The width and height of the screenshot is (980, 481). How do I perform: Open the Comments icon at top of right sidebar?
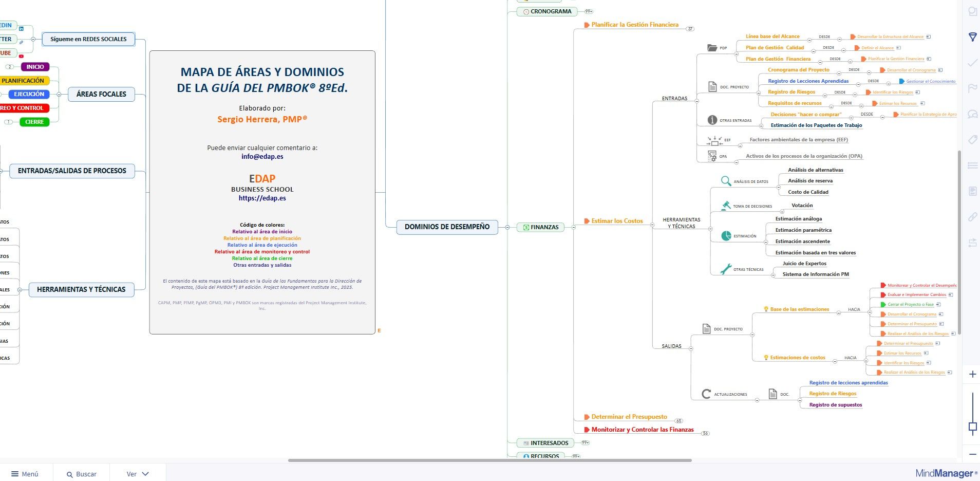click(972, 10)
